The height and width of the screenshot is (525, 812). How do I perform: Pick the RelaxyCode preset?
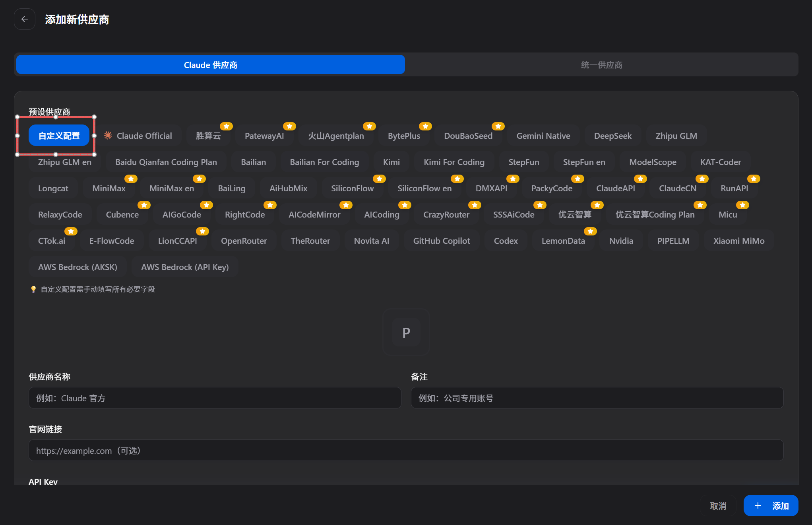pyautogui.click(x=60, y=214)
